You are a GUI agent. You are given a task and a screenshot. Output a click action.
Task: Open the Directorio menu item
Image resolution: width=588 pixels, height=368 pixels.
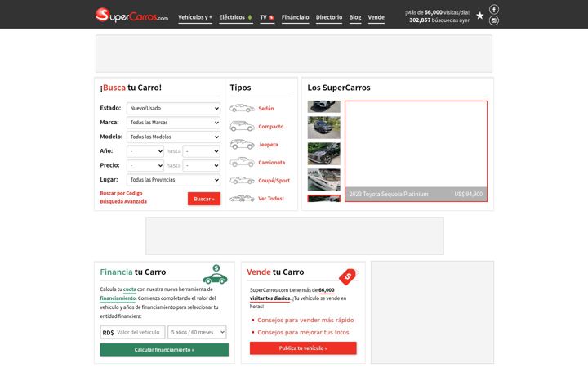pos(329,17)
